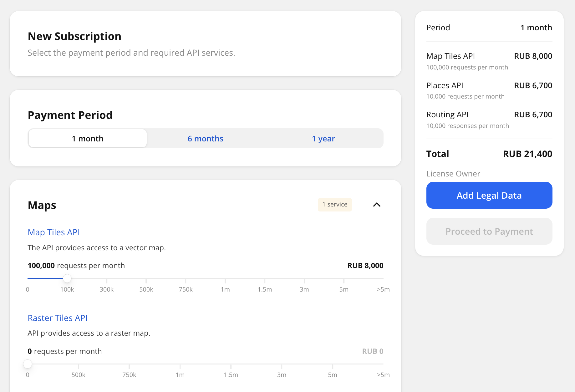Image resolution: width=575 pixels, height=392 pixels.
Task: Set Raster Tiles slider to 750k
Action: coord(129,364)
